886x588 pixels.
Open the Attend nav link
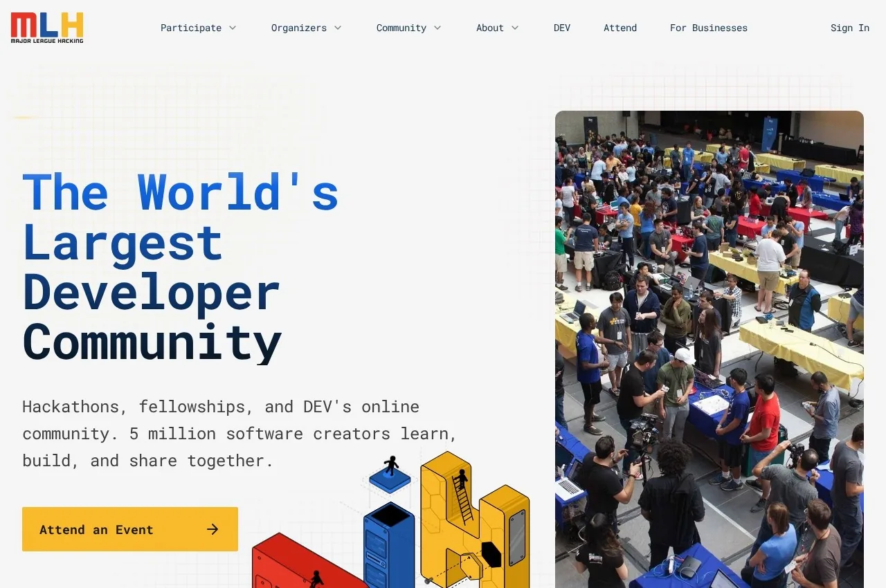(x=620, y=28)
